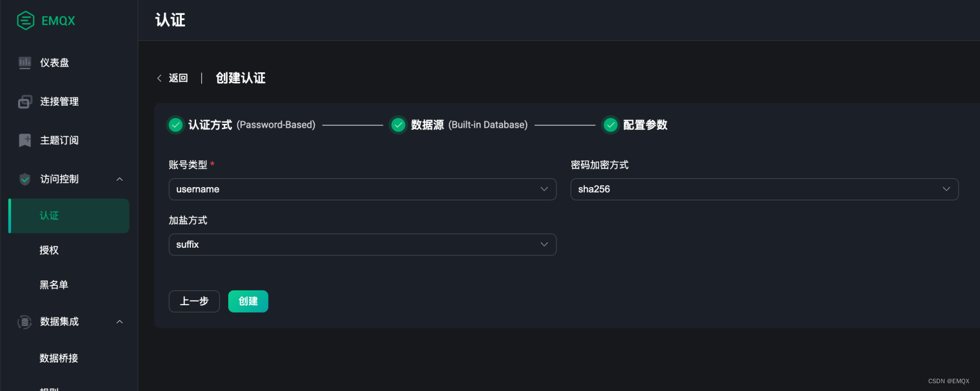
Task: Click the 上一步 button
Action: coord(194,301)
